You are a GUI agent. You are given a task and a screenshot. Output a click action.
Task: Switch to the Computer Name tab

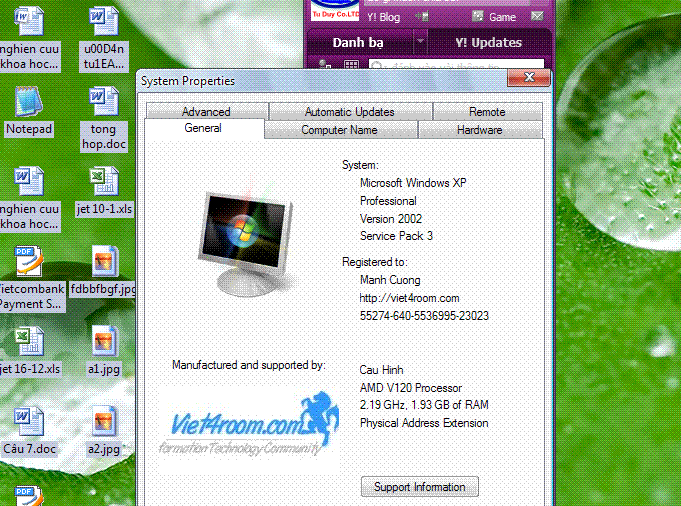coord(339,130)
